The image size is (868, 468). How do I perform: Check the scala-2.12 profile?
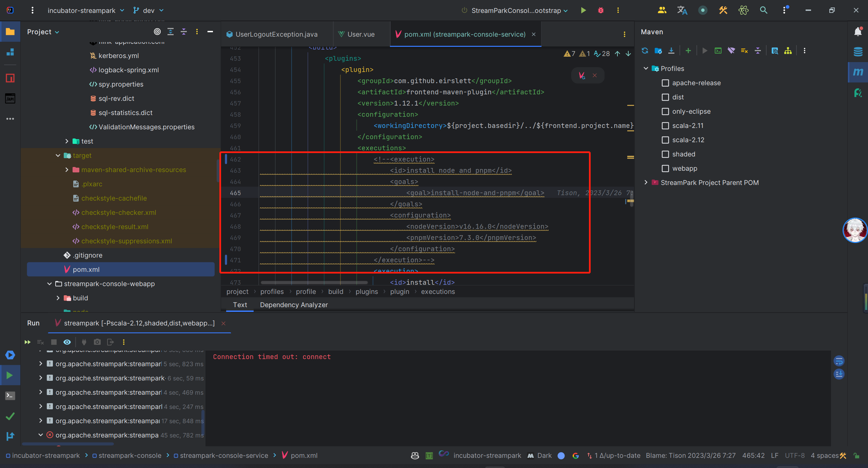665,140
